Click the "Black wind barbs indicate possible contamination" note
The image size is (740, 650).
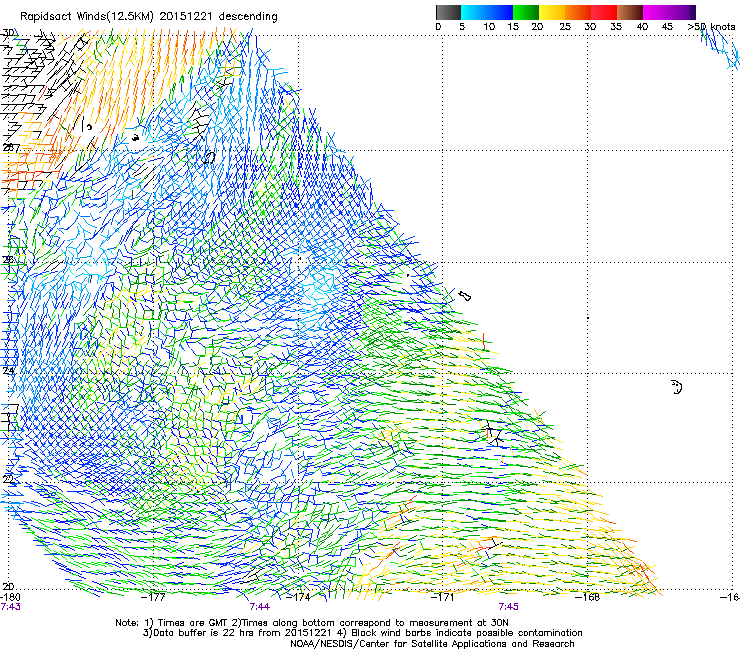(x=467, y=633)
